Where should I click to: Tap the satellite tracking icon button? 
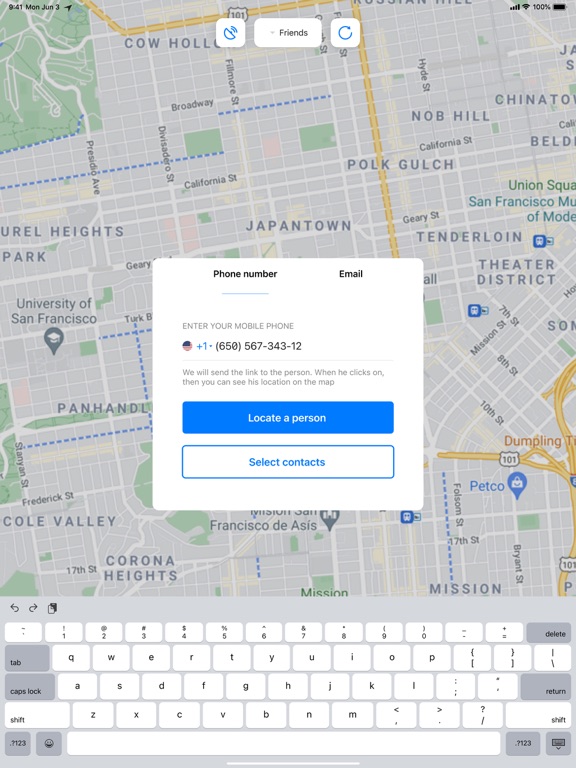pos(230,33)
